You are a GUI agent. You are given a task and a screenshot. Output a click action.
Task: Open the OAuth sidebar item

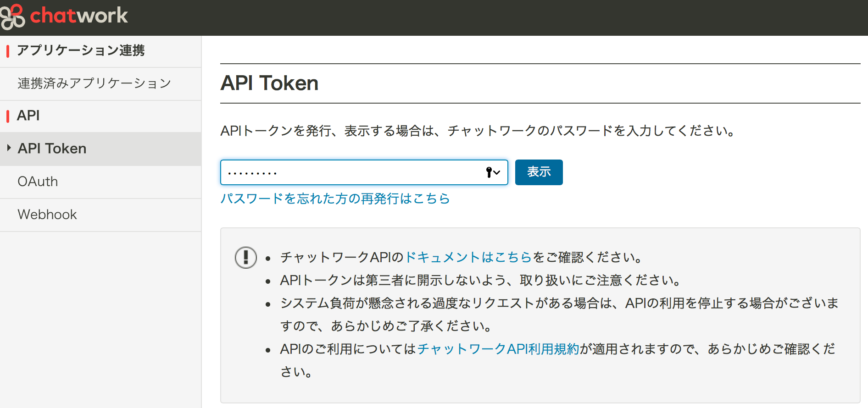click(100, 182)
